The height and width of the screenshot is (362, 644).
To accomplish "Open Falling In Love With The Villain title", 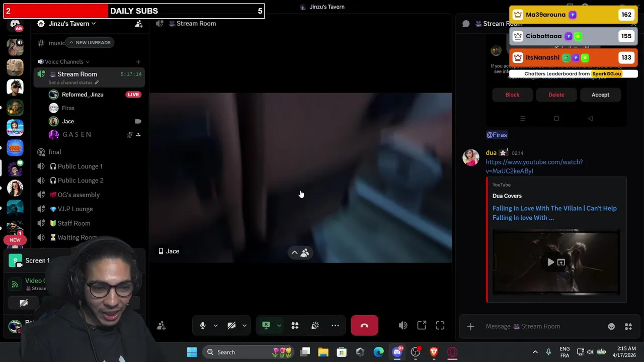I will (x=554, y=213).
